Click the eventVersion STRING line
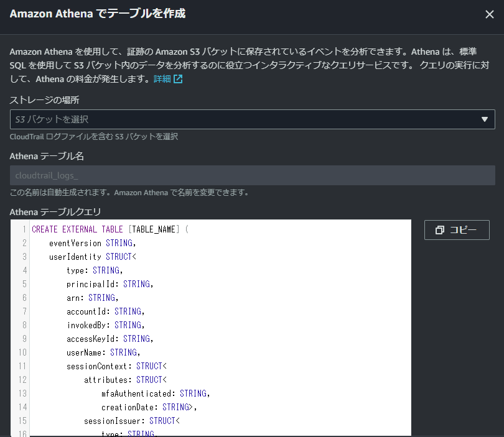The height and width of the screenshot is (437, 504). click(x=93, y=243)
